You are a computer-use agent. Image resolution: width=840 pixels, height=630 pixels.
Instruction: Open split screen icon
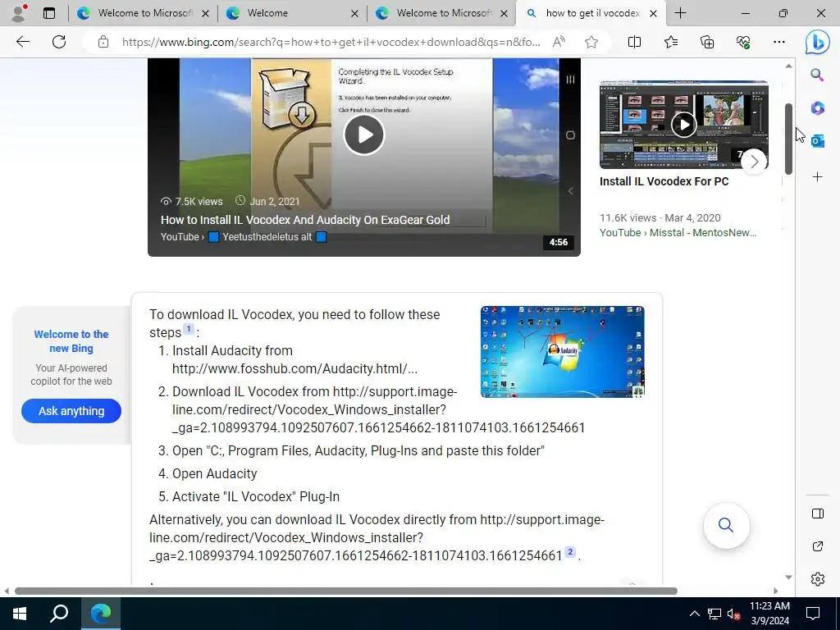point(634,42)
